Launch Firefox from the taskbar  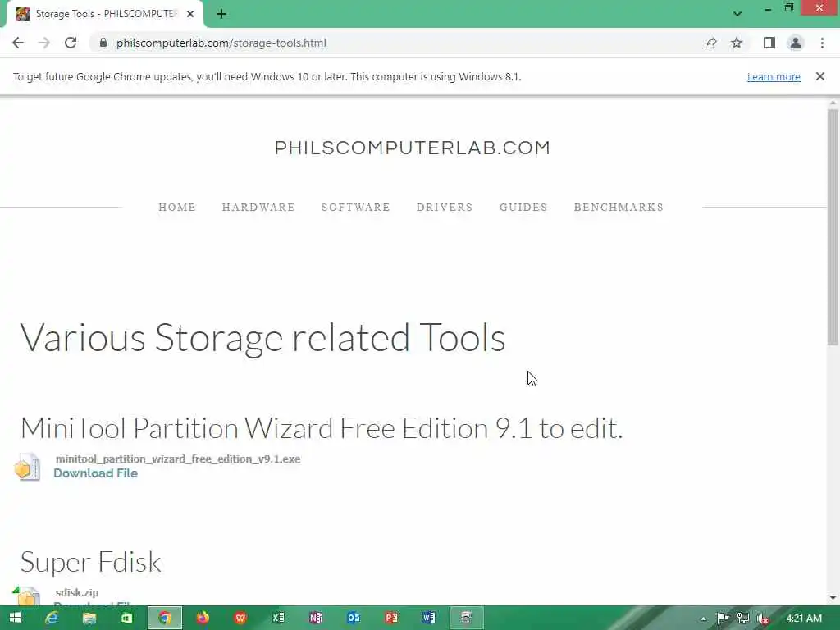pos(203,619)
